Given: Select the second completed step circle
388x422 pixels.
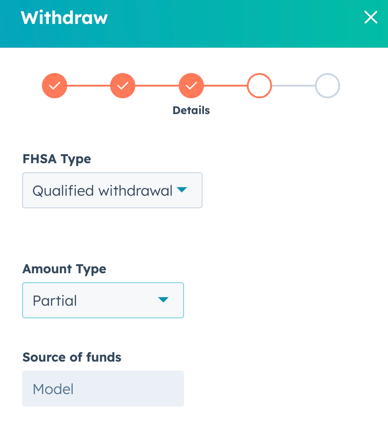Looking at the screenshot, I should pyautogui.click(x=123, y=86).
